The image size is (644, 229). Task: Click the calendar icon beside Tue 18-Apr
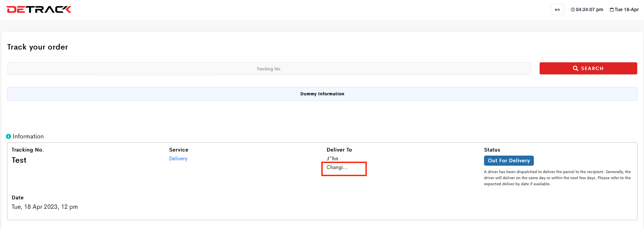(x=612, y=10)
